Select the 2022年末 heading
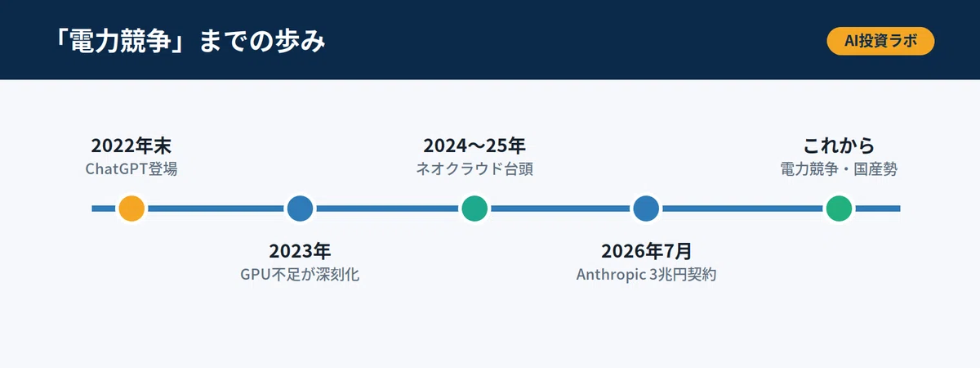Image resolution: width=980 pixels, height=368 pixels. coord(131,146)
